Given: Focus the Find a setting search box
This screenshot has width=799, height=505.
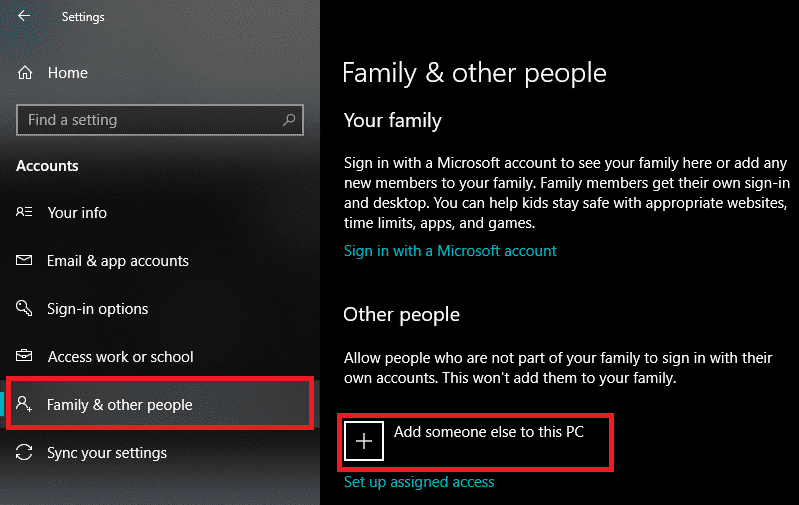Looking at the screenshot, I should tap(159, 120).
